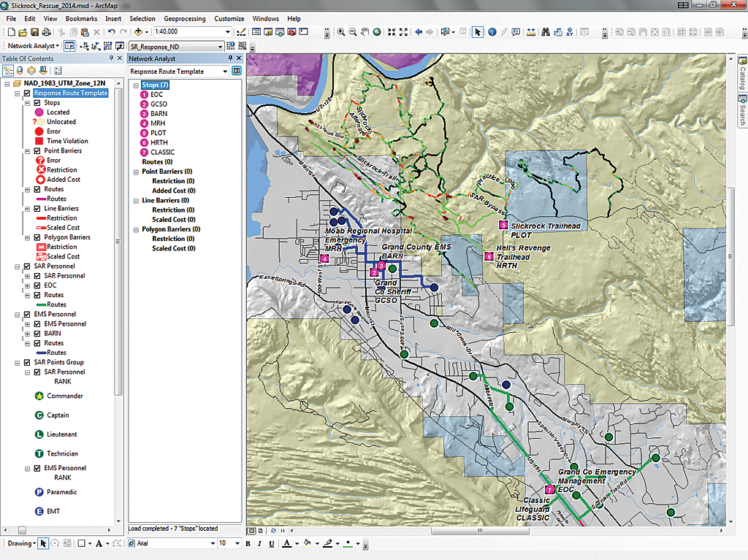Image resolution: width=748 pixels, height=560 pixels.
Task: Open the Geoprocessing menu
Action: coord(184,18)
